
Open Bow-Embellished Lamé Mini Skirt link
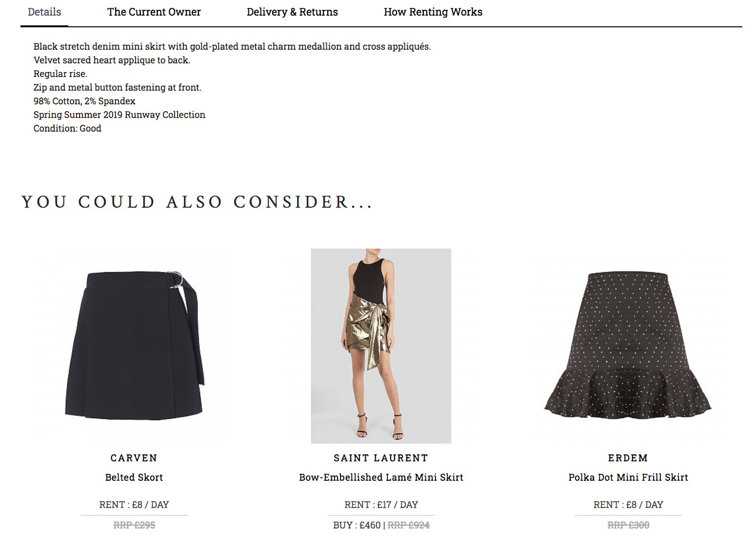381,477
